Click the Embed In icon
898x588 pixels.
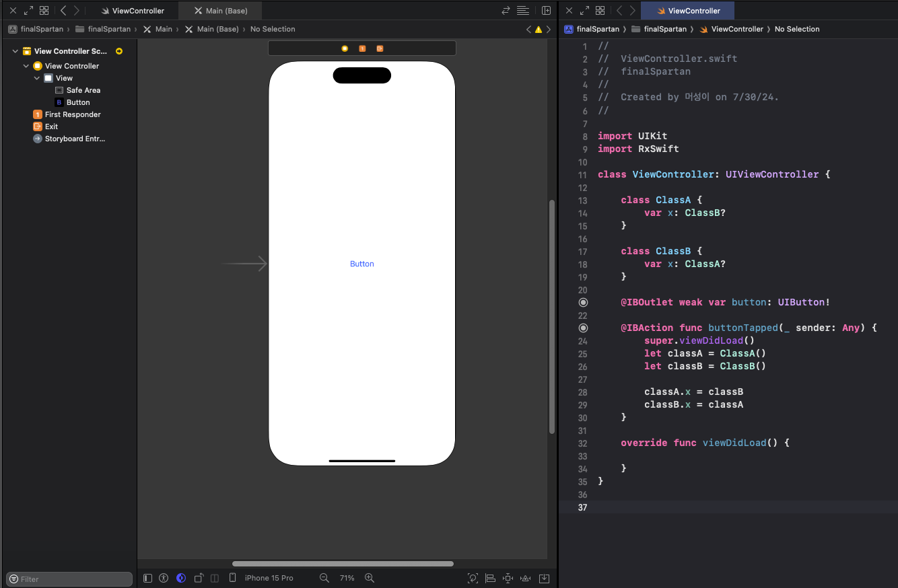(x=544, y=578)
